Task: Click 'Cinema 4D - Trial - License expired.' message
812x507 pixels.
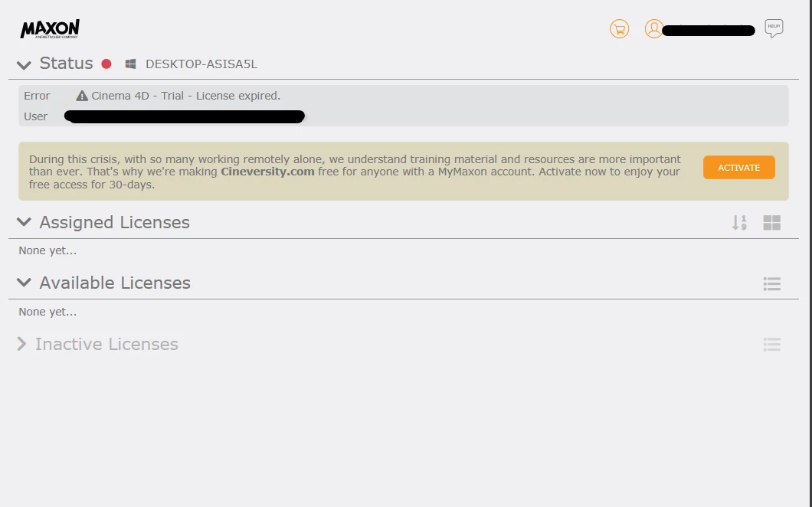Action: (x=186, y=96)
